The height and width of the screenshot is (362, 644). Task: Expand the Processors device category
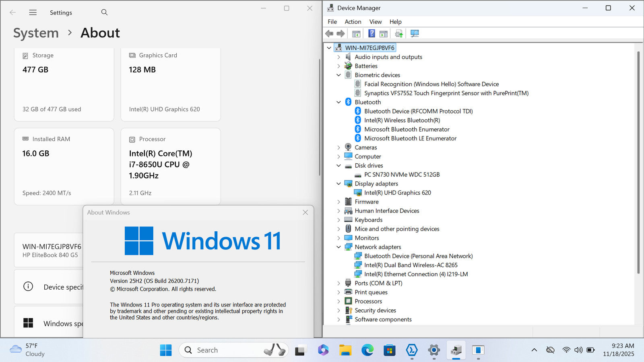(x=339, y=301)
